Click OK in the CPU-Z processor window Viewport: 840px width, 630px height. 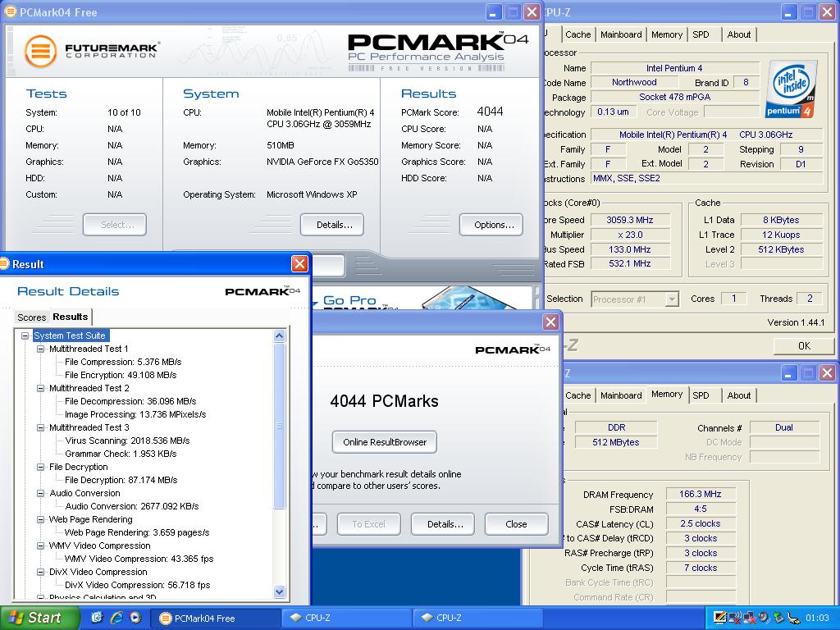pos(804,346)
